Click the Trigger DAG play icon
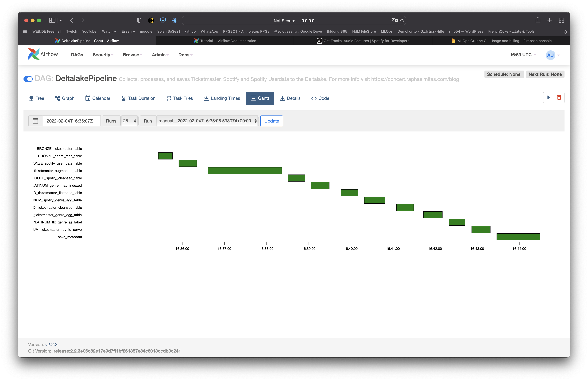The image size is (588, 381). point(549,97)
